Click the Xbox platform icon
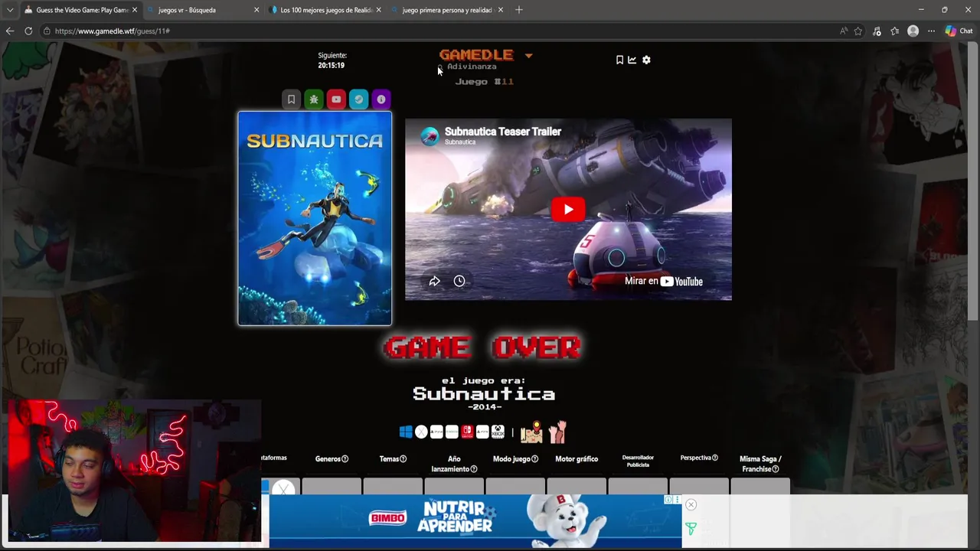This screenshot has width=980, height=551. [498, 432]
